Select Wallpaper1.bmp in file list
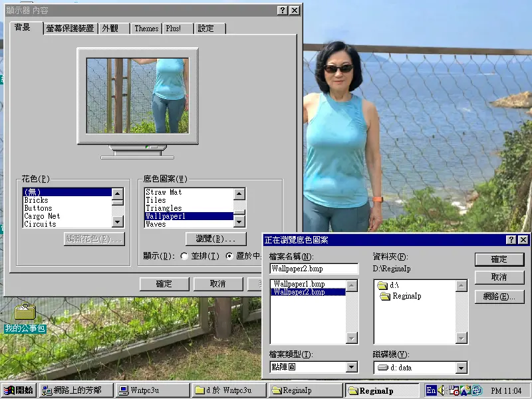The height and width of the screenshot is (399, 532). click(308, 284)
